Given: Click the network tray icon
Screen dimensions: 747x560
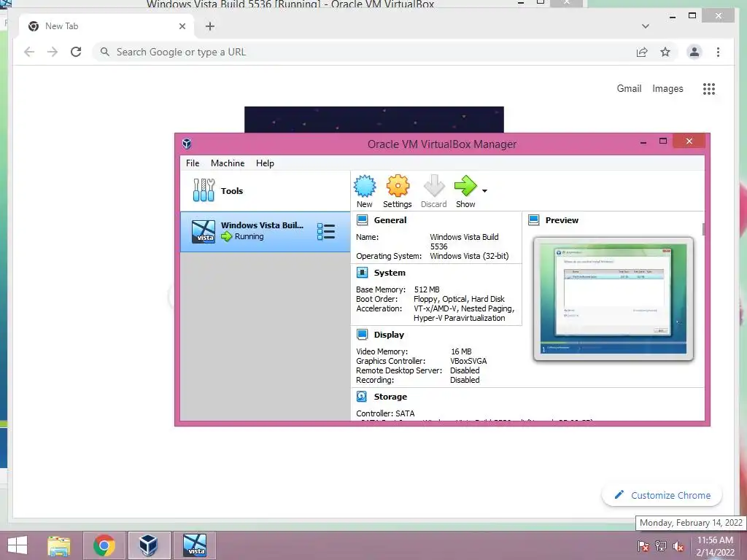Looking at the screenshot, I should coord(661,546).
